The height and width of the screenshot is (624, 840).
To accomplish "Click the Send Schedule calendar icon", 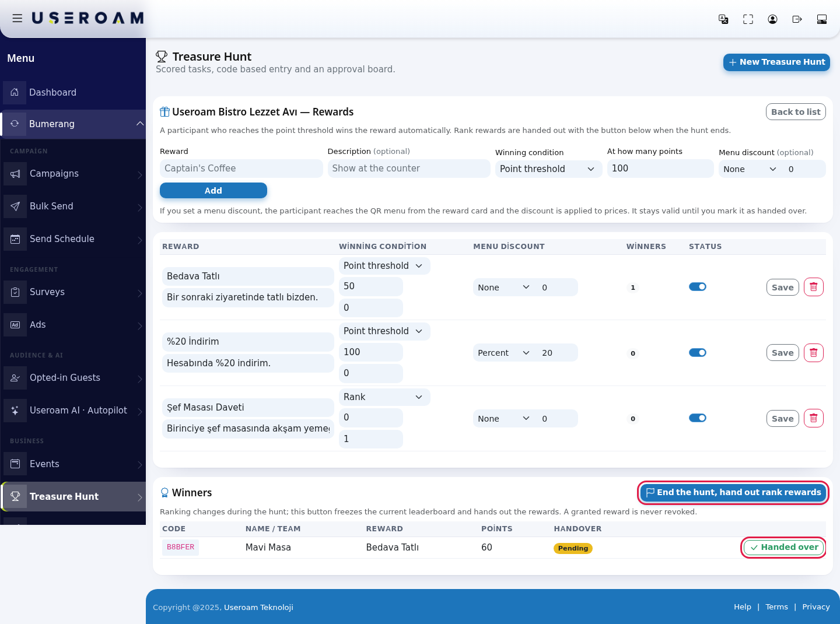I will pos(15,239).
